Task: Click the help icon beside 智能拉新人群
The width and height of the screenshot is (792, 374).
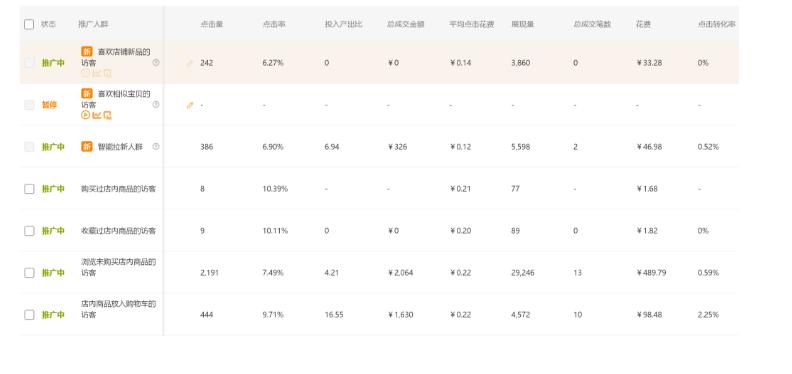Action: tap(156, 147)
